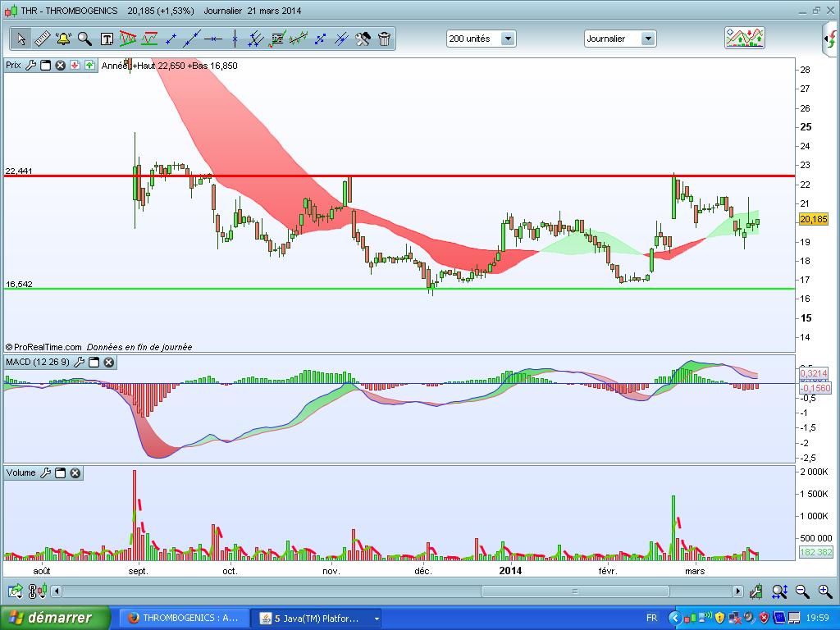This screenshot has height=630, width=840.
Task: Close the MACD indicator panel
Action: (x=109, y=363)
